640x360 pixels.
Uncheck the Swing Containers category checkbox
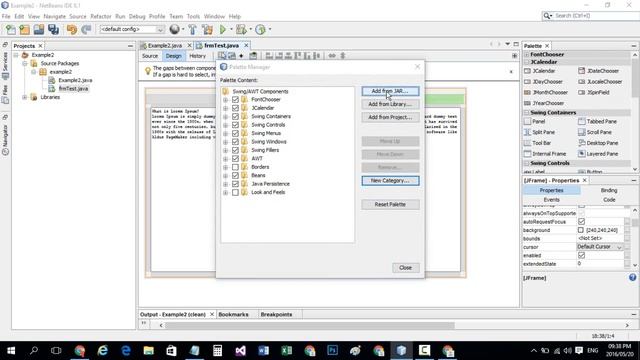(x=236, y=116)
